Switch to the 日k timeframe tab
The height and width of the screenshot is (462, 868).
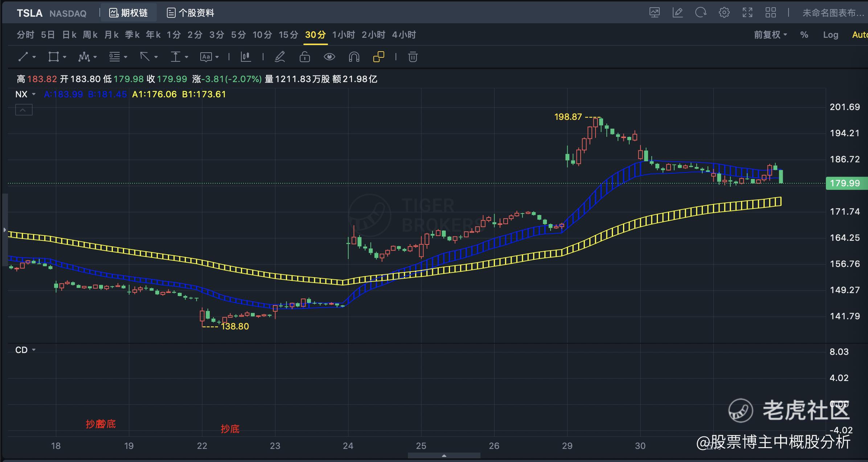click(x=69, y=35)
